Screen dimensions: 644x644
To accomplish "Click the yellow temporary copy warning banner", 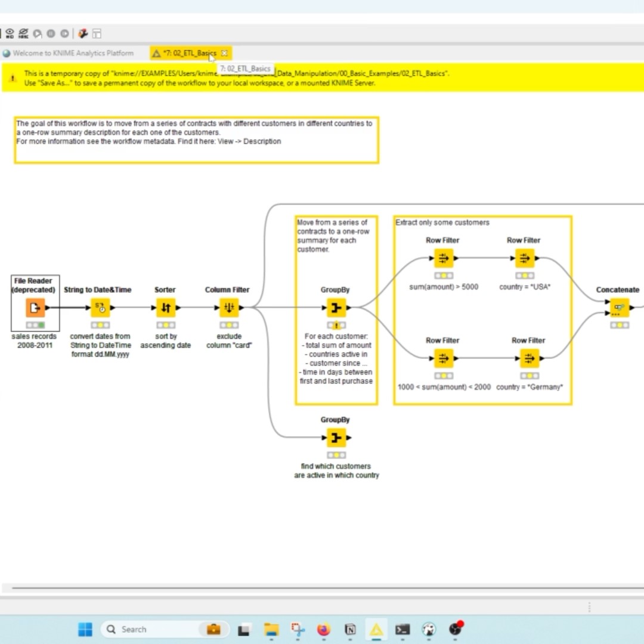I will 239,79.
